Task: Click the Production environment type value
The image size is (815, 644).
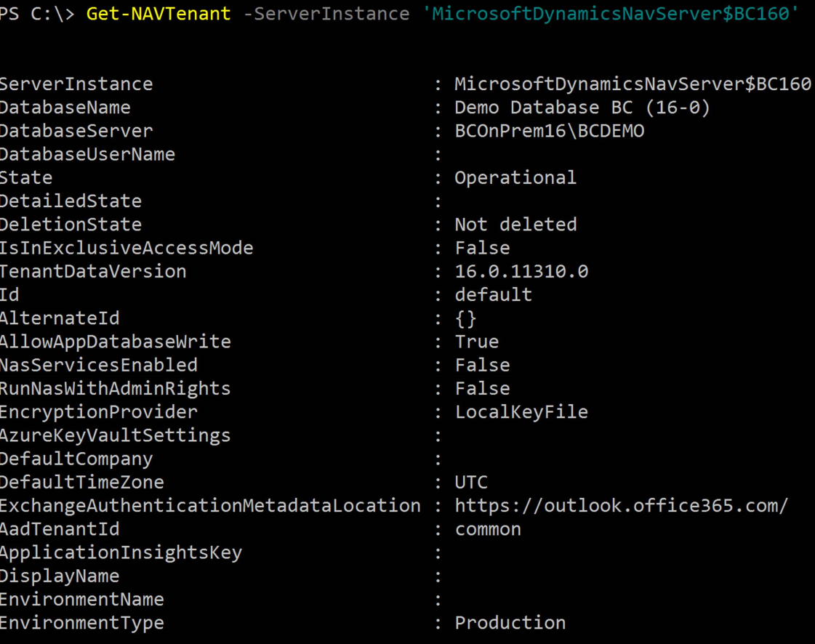Action: [510, 623]
